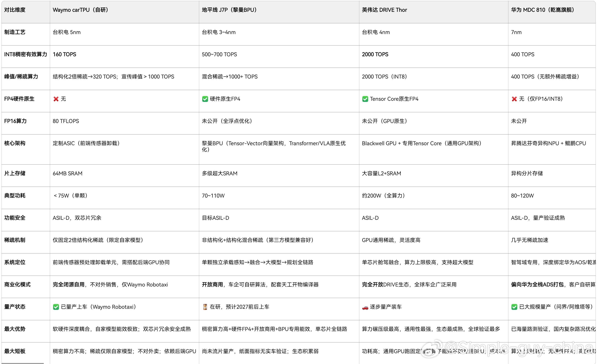This screenshot has height=364, width=598.
Task: Click row label FP4硬件原生
Action: (x=19, y=99)
